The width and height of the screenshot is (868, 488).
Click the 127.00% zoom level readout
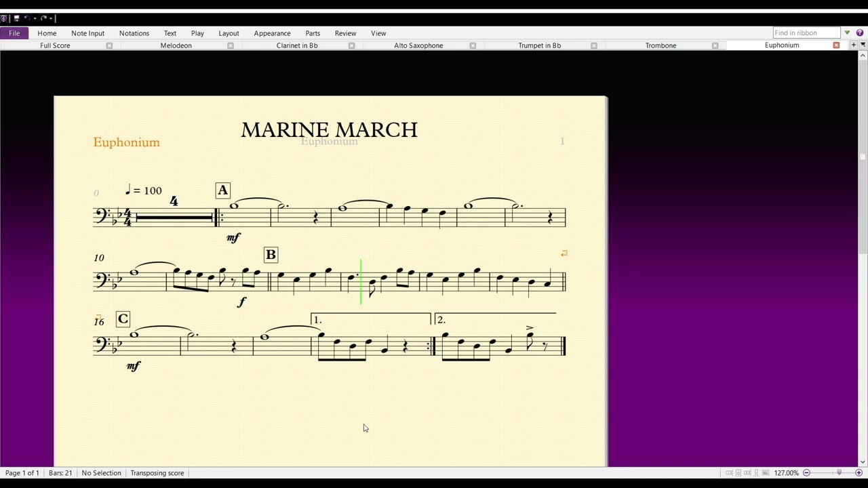[x=787, y=473]
